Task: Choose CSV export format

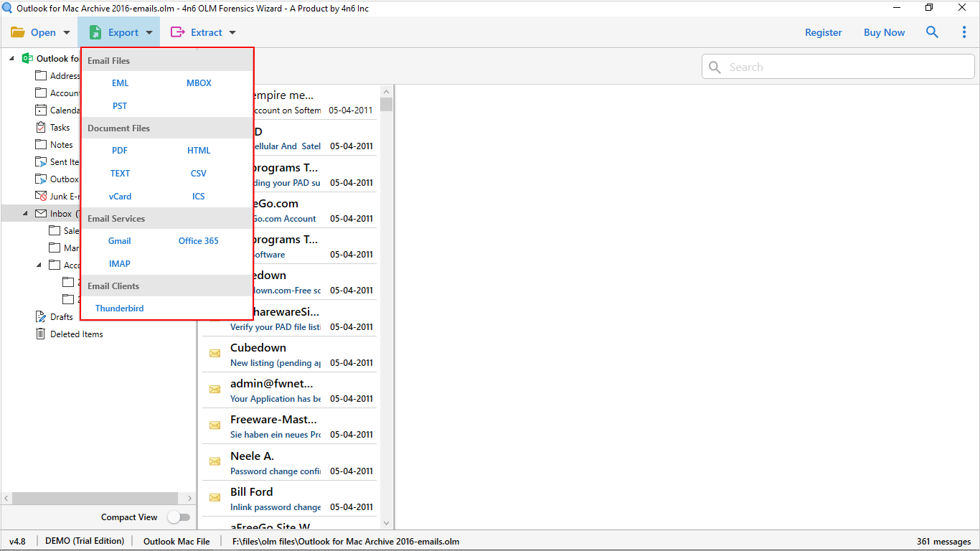Action: tap(199, 173)
